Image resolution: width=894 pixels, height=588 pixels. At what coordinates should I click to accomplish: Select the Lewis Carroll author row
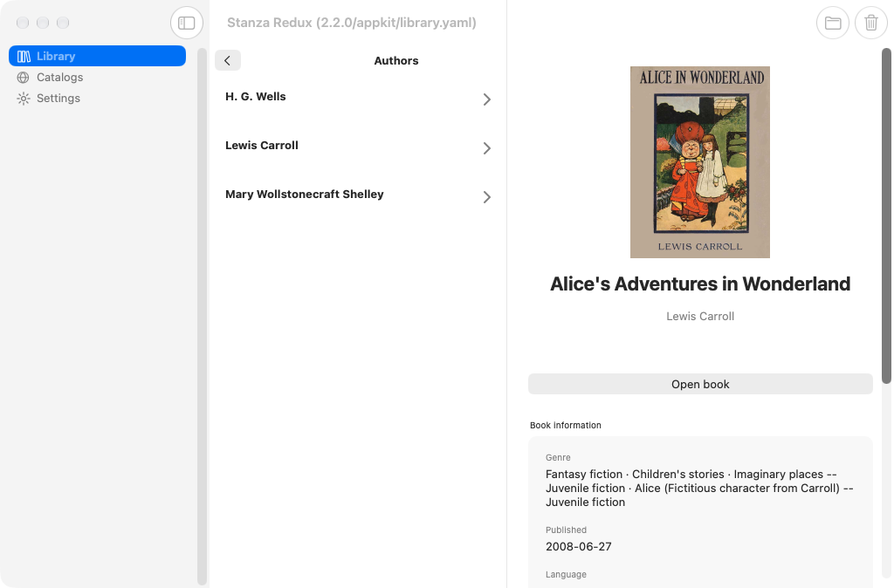point(357,147)
